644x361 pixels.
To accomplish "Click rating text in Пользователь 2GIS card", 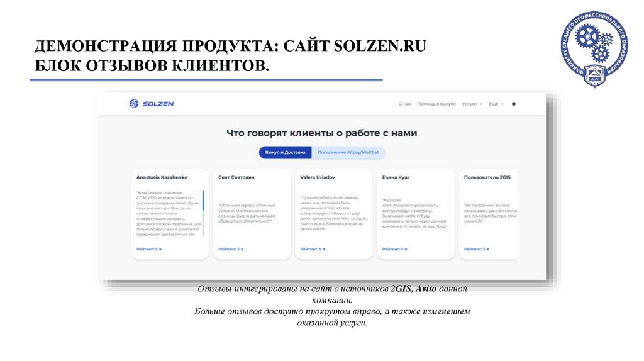I will click(477, 249).
